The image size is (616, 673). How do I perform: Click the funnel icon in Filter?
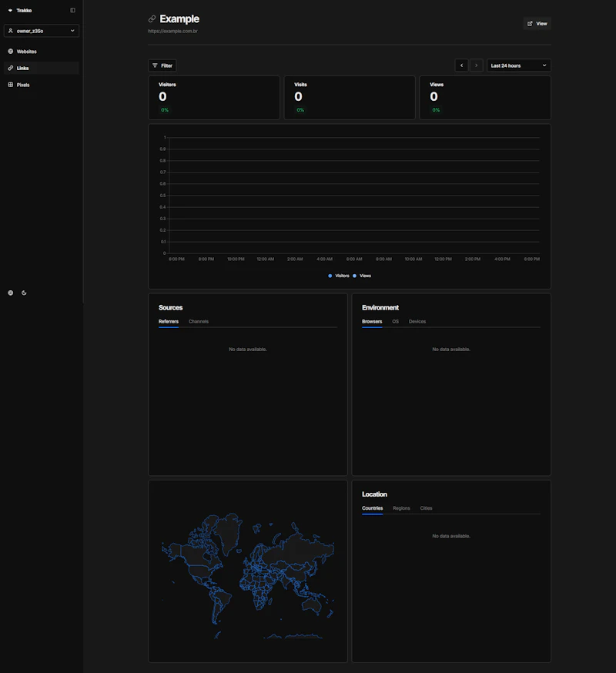click(155, 65)
